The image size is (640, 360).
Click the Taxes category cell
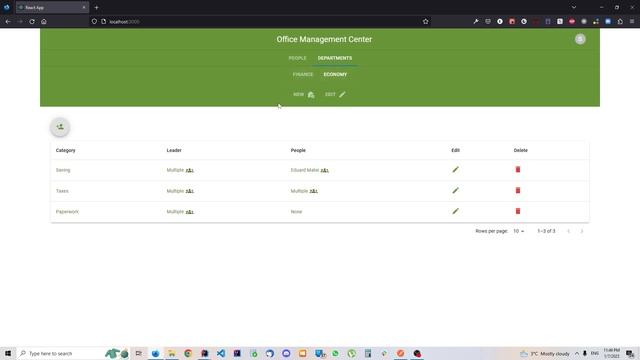(62, 191)
